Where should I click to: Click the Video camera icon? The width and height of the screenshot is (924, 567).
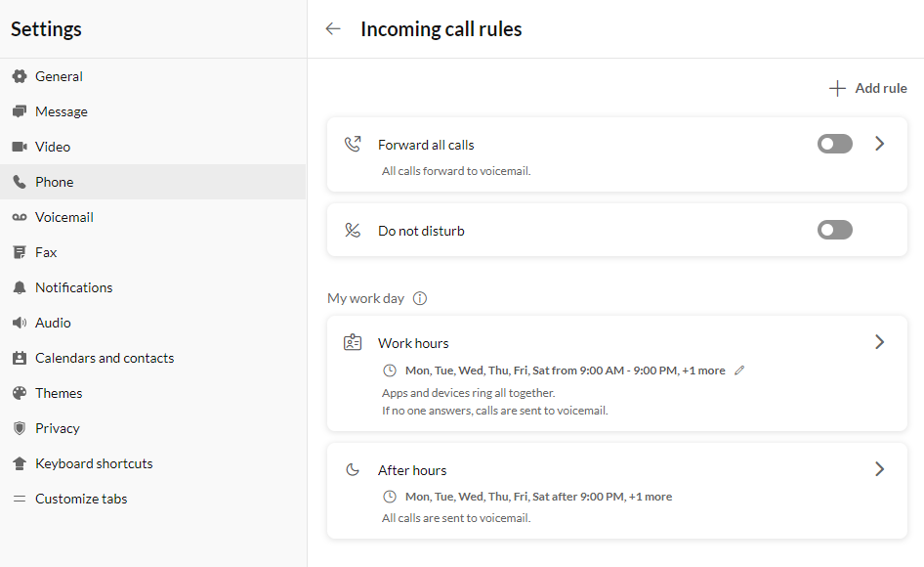(x=20, y=147)
